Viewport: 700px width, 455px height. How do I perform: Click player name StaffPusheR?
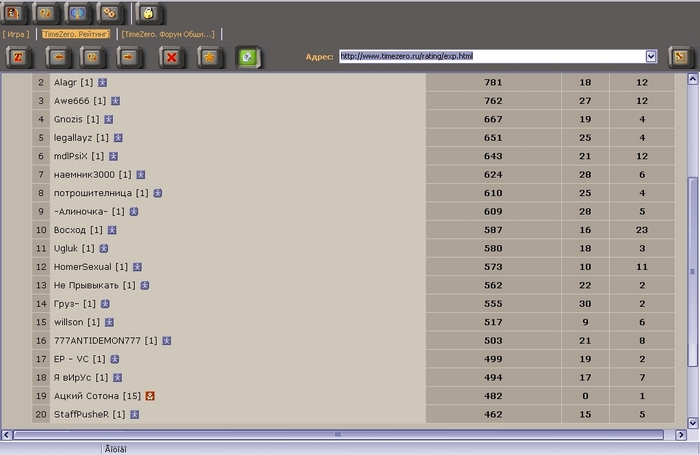pyautogui.click(x=81, y=414)
